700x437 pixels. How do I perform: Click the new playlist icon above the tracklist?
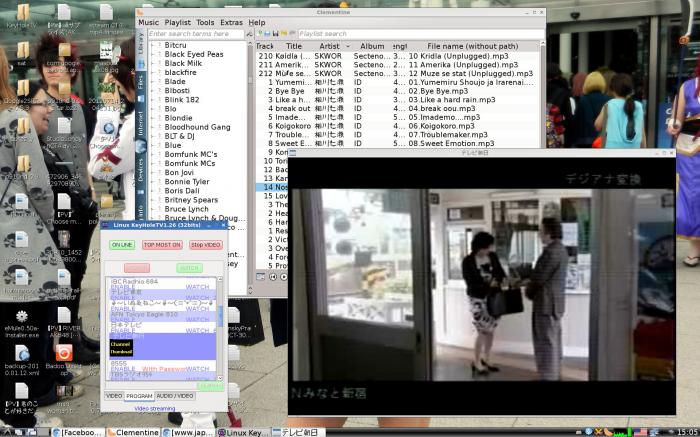click(x=259, y=34)
